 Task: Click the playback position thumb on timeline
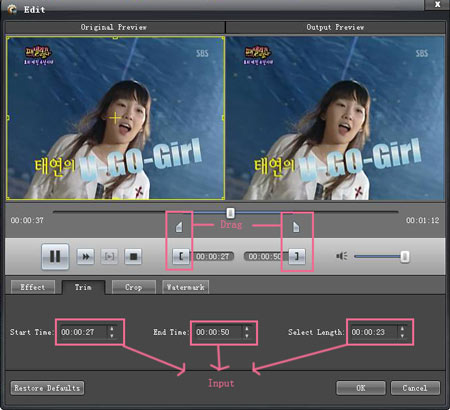pyautogui.click(x=230, y=213)
